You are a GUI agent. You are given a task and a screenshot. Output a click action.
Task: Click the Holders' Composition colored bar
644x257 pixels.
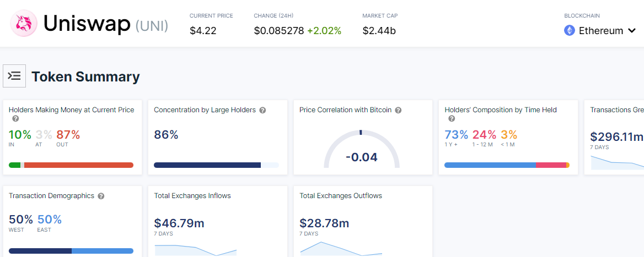507,165
